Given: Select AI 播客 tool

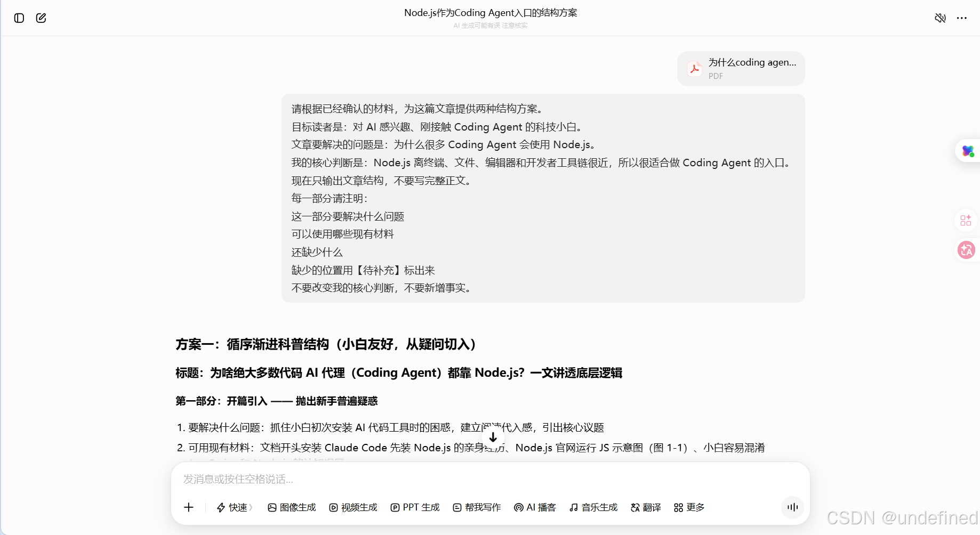Looking at the screenshot, I should (x=535, y=507).
